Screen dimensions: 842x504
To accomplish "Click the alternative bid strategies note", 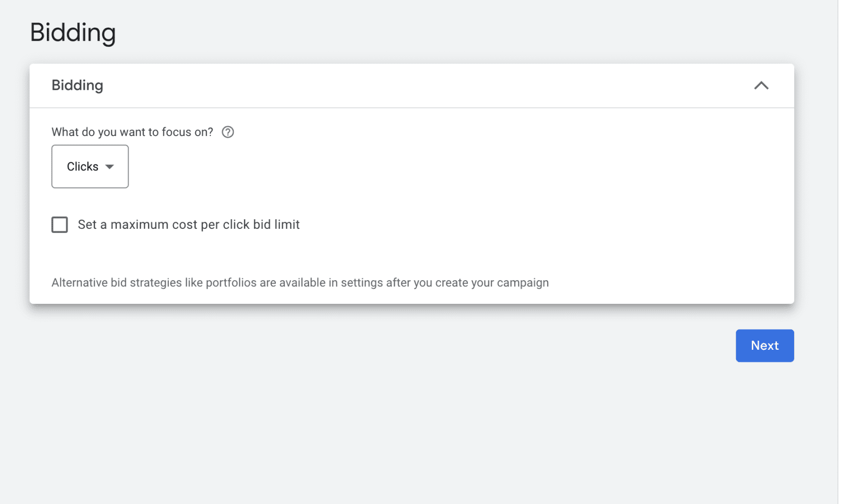I will 299,283.
